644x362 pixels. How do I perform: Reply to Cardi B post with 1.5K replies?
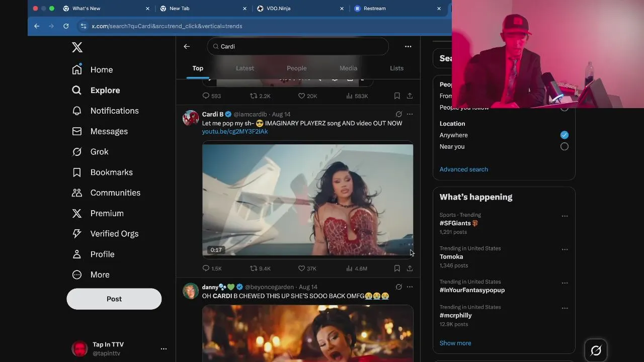coord(212,268)
